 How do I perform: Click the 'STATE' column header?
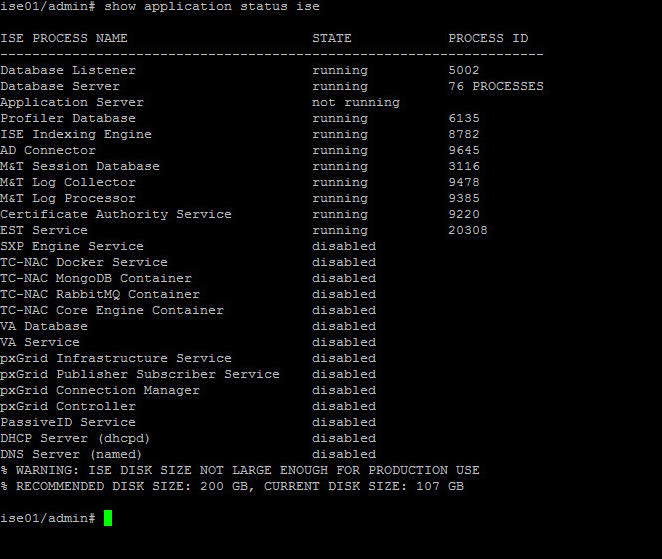tap(332, 38)
